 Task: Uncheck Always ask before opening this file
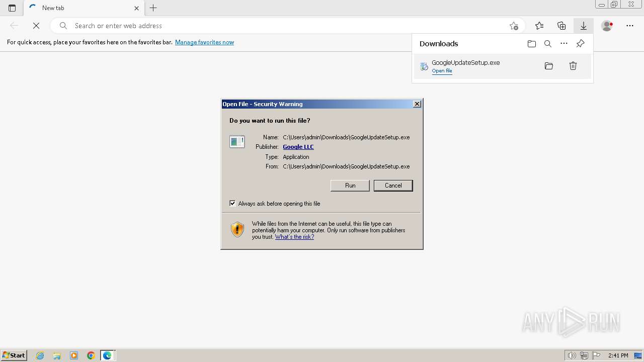click(x=232, y=204)
